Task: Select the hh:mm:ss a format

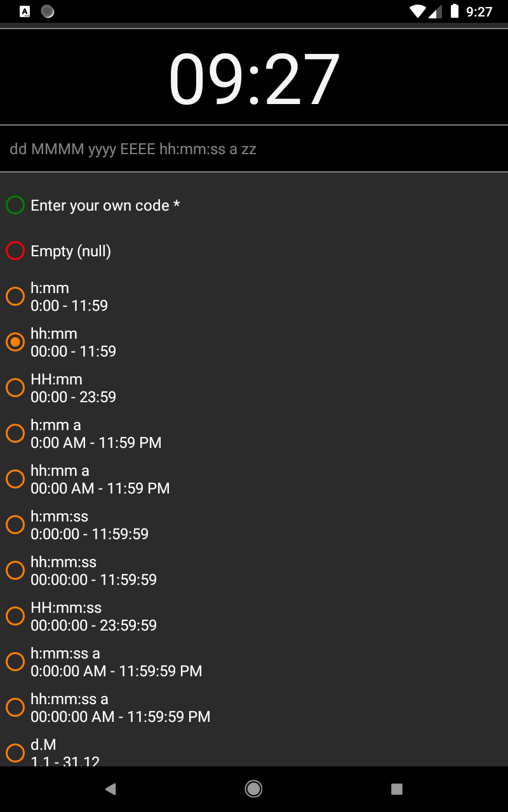Action: point(15,707)
